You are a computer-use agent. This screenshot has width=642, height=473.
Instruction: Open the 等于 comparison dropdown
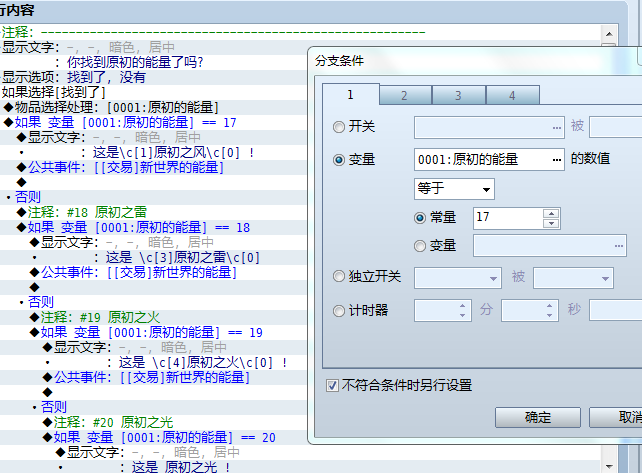[454, 189]
